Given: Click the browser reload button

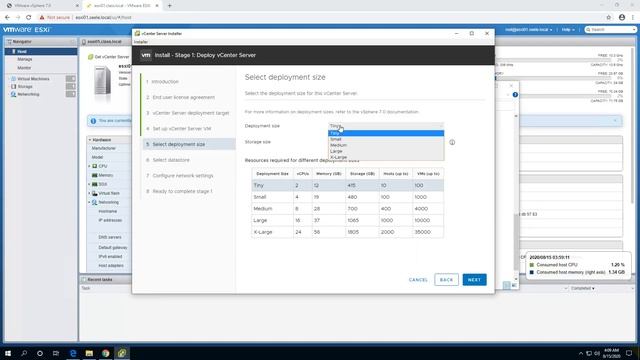Looking at the screenshot, I should point(29,18).
